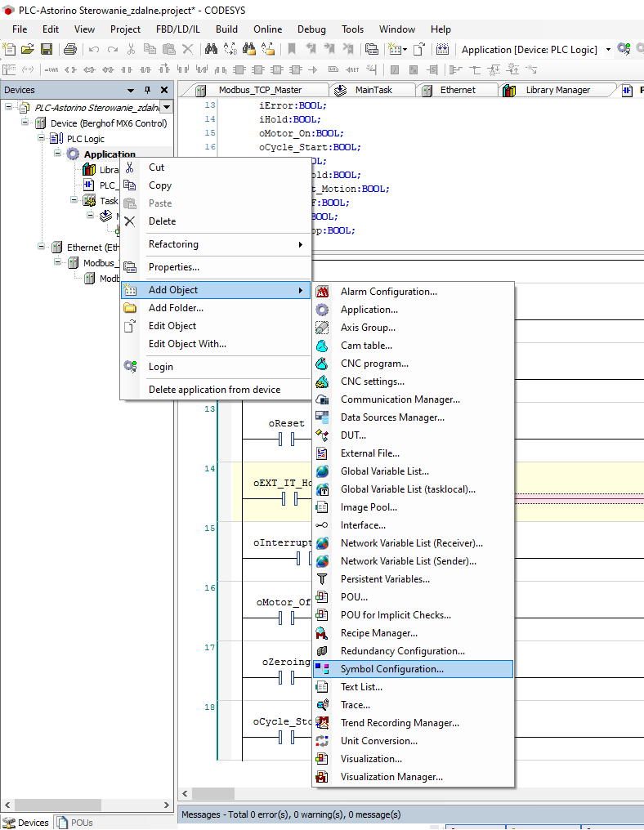Click the Messages status bar summary

click(x=291, y=814)
